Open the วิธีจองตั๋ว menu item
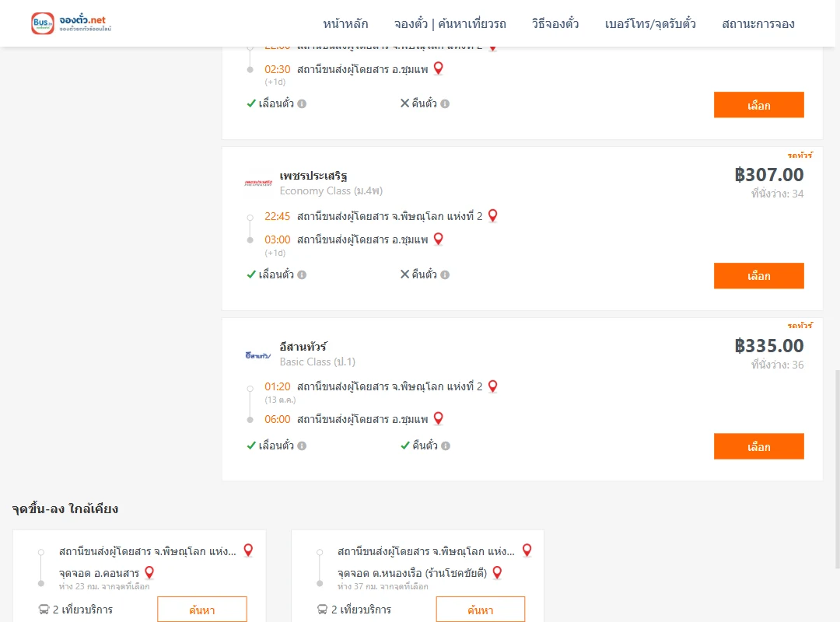Screen dimensions: 840x622 tap(555, 23)
